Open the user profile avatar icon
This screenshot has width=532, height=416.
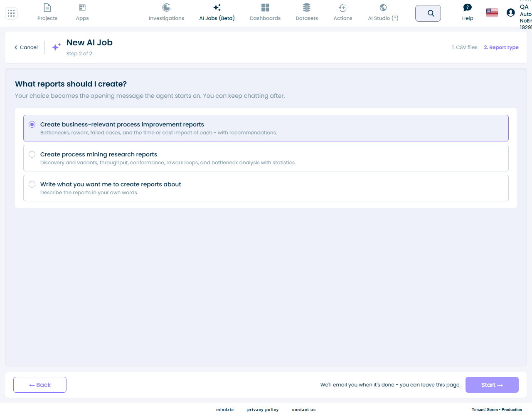[511, 12]
